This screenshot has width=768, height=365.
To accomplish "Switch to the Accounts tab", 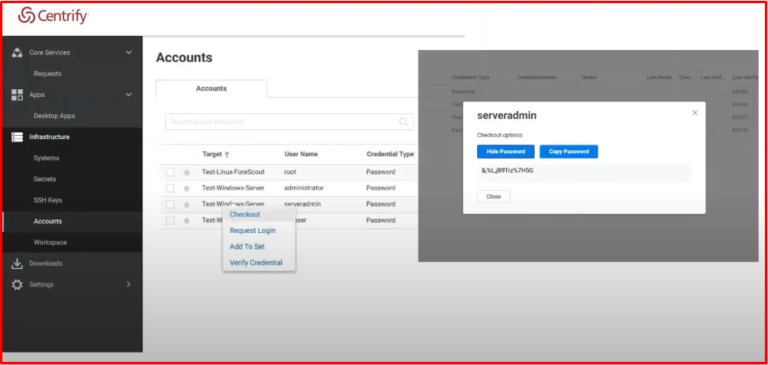I will point(211,89).
